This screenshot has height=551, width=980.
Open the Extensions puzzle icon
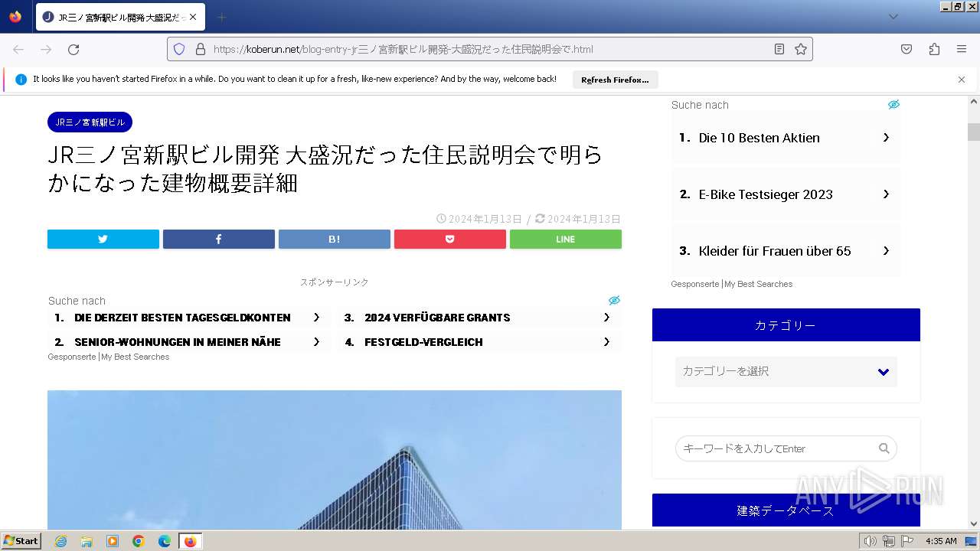934,49
